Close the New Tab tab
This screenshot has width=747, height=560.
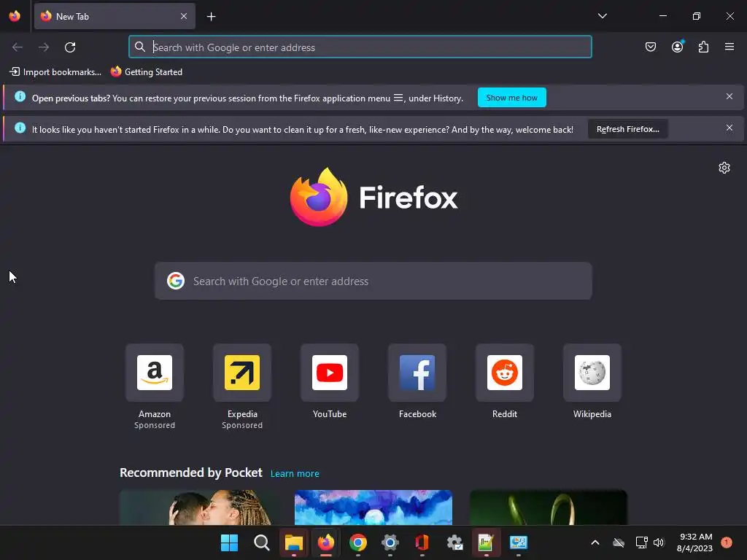pyautogui.click(x=184, y=16)
